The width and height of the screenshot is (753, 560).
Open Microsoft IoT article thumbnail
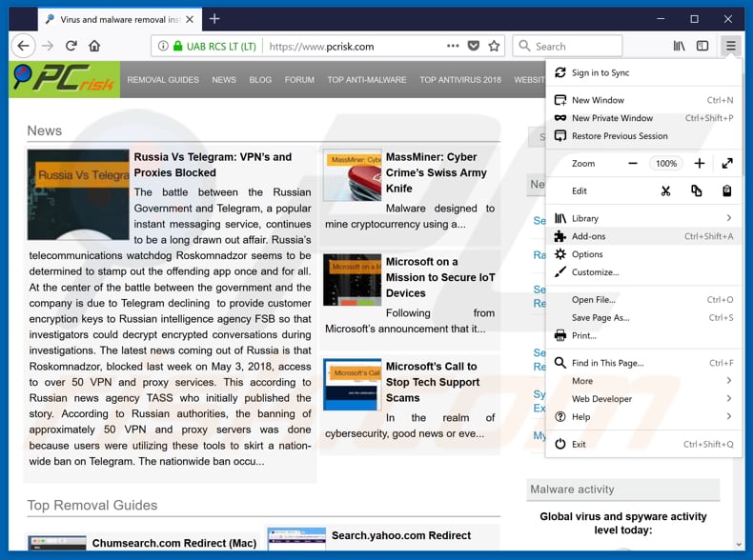(353, 280)
